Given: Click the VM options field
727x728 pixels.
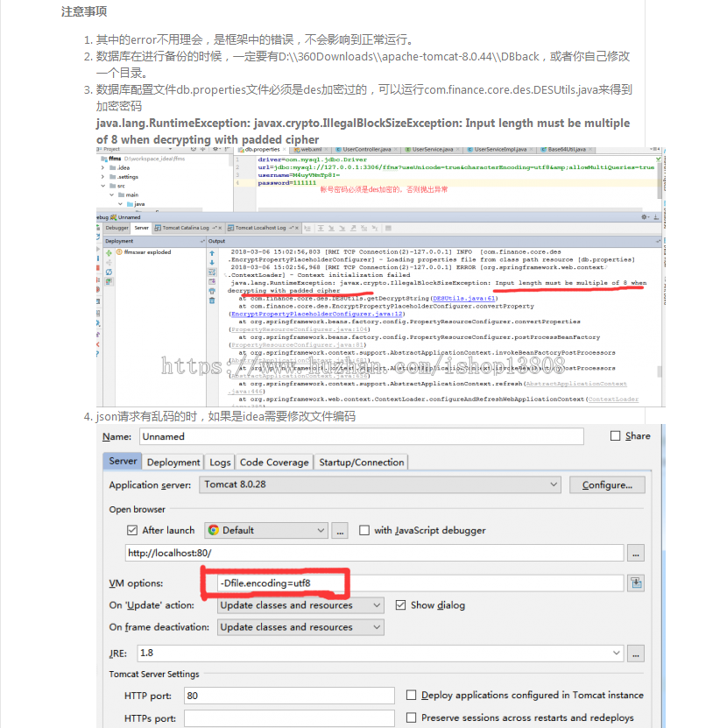Looking at the screenshot, I should tap(420, 583).
